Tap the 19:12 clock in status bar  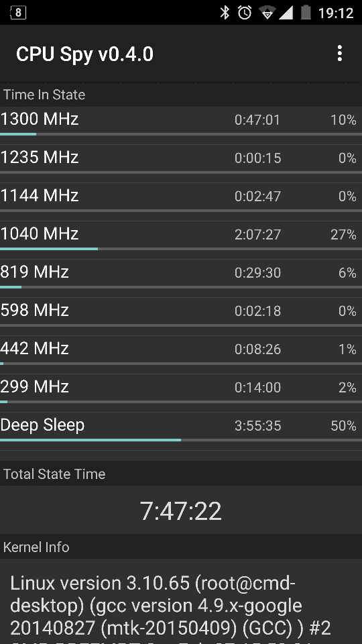pos(336,13)
